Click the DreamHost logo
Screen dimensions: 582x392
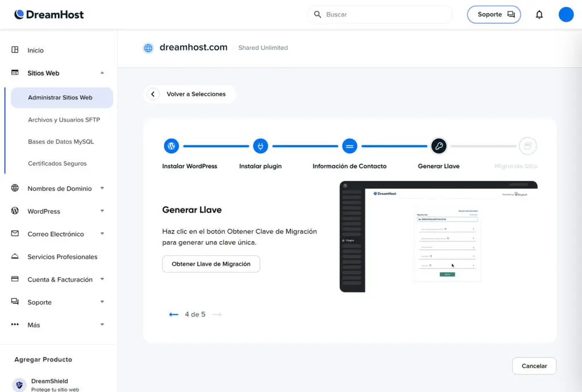pyautogui.click(x=49, y=14)
